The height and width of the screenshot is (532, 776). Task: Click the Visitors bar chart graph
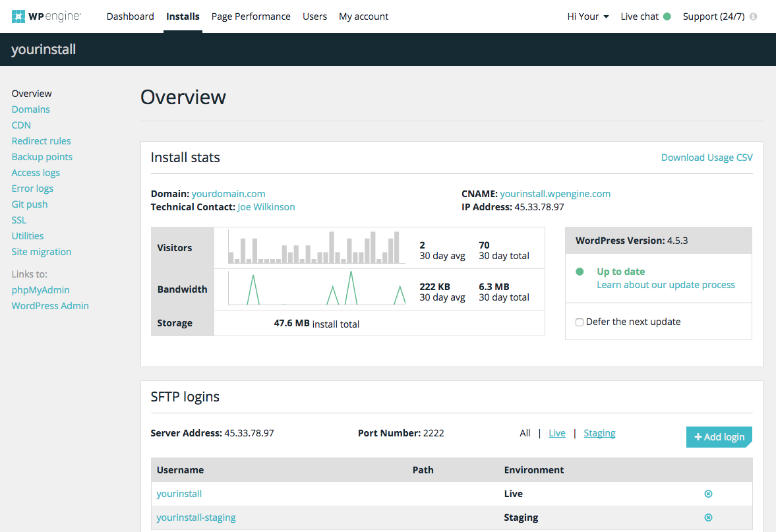pos(316,247)
